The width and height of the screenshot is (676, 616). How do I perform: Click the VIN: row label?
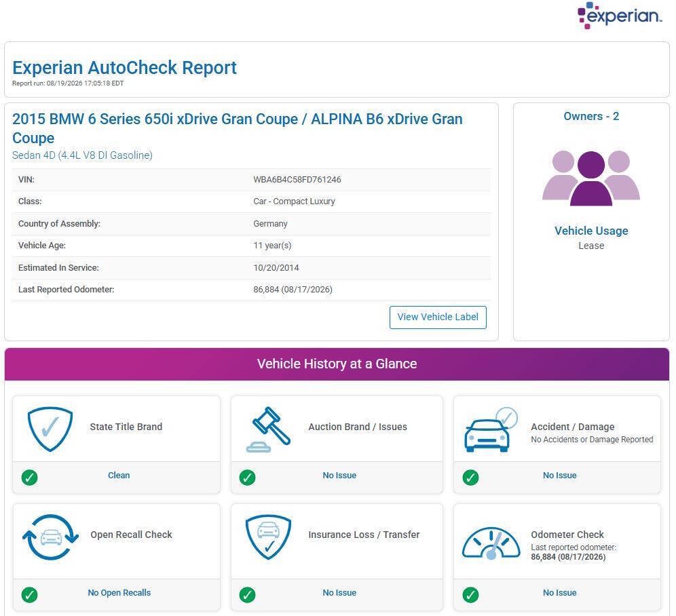click(x=26, y=179)
